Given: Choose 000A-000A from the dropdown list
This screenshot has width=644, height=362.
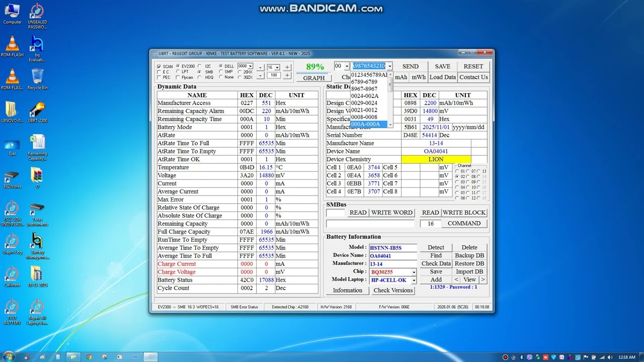Looking at the screenshot, I should coord(369,124).
